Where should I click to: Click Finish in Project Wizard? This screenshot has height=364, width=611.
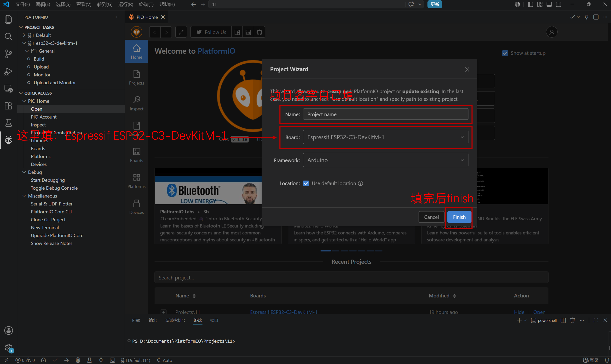[x=459, y=217]
